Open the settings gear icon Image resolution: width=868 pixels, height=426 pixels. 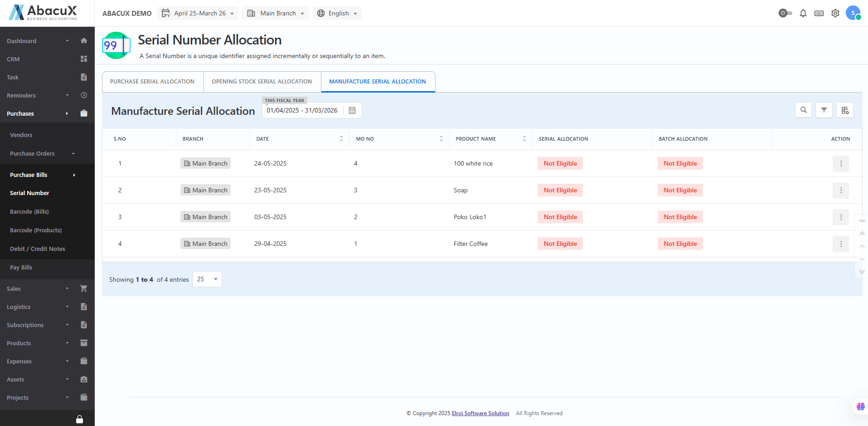[x=835, y=13]
